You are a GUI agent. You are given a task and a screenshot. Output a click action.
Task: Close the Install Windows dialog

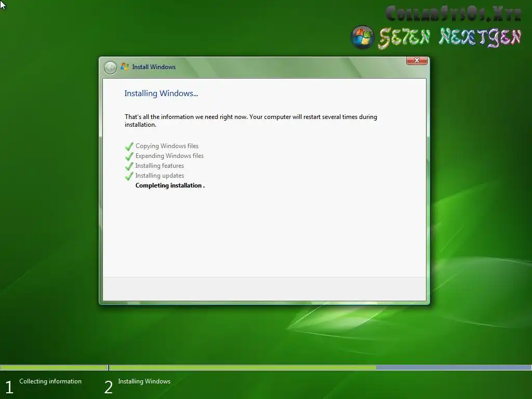(417, 60)
